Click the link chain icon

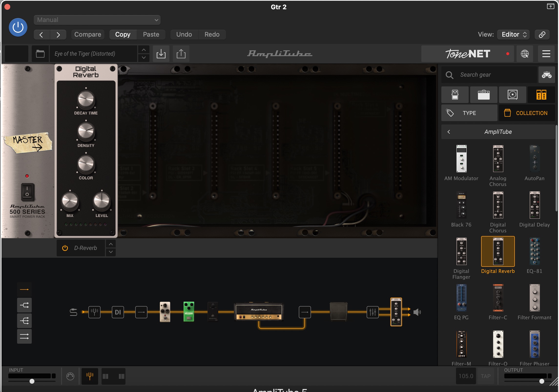pyautogui.click(x=542, y=34)
